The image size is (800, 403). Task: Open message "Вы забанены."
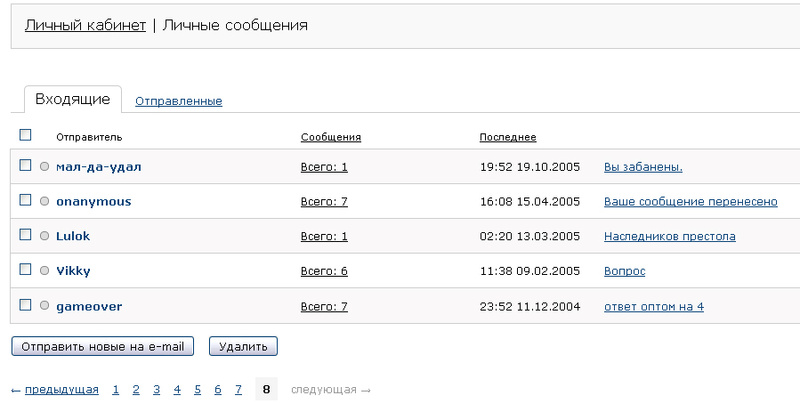[643, 167]
